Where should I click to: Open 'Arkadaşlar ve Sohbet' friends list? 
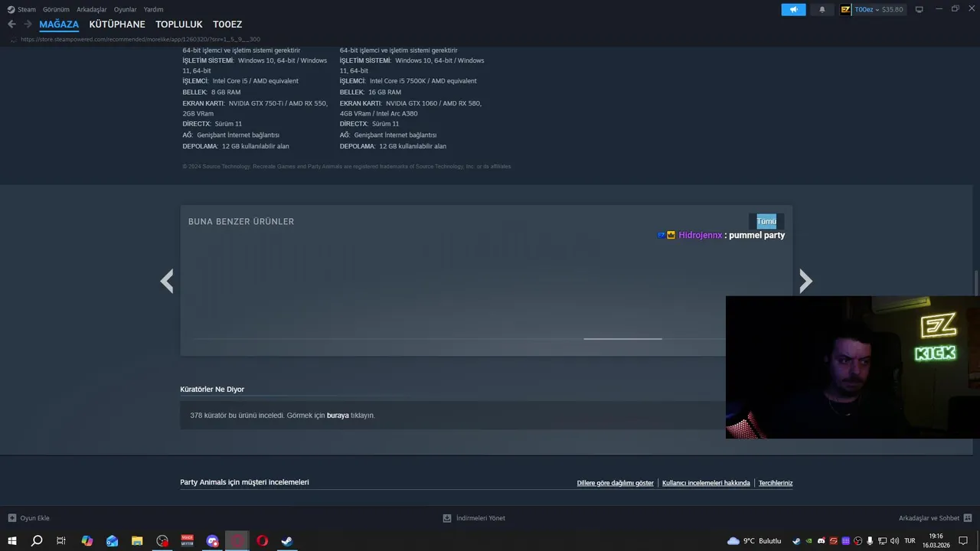tap(929, 518)
